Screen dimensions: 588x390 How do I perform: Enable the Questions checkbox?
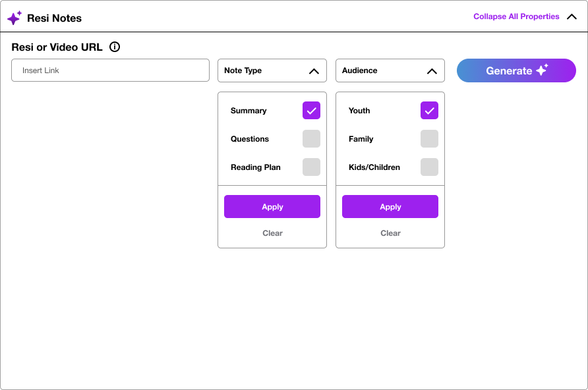tap(311, 138)
